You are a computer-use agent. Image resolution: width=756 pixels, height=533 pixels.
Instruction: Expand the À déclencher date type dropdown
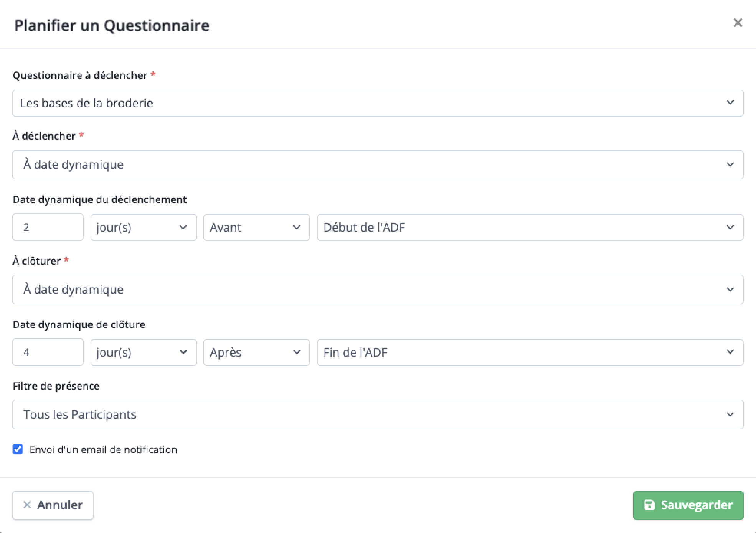(378, 165)
